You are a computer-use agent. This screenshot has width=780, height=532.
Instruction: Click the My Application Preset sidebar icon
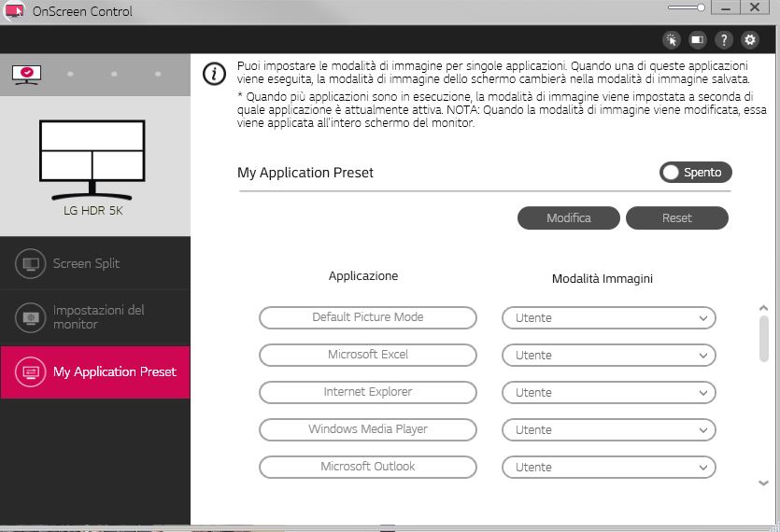tap(30, 371)
